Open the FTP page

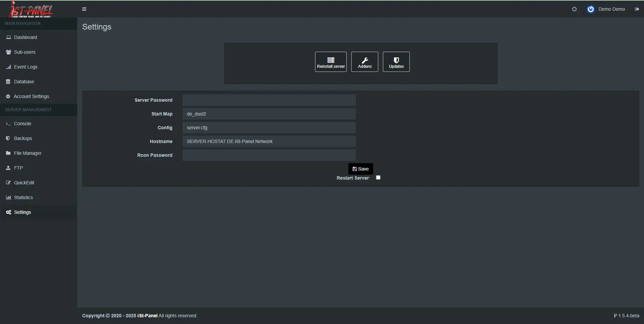39,168
